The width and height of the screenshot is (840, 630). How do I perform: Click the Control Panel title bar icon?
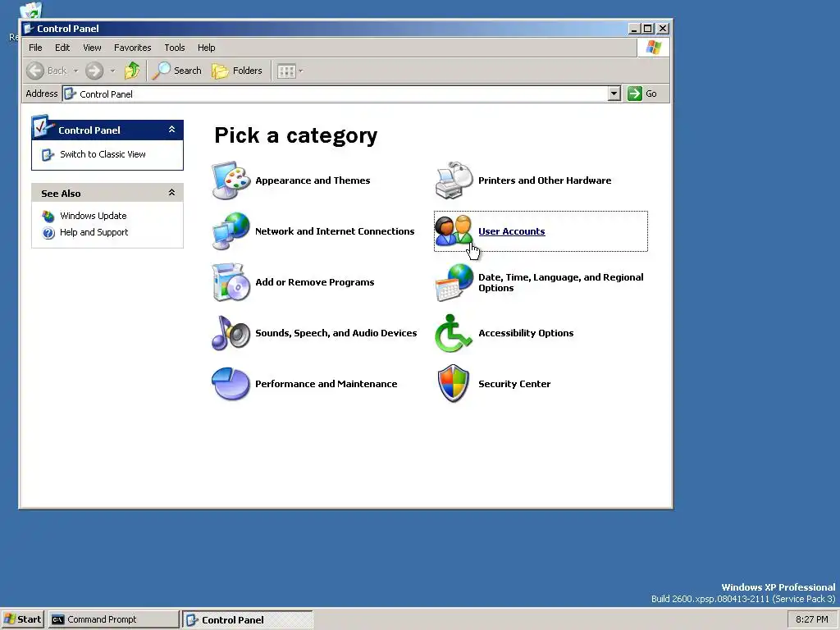tap(29, 29)
